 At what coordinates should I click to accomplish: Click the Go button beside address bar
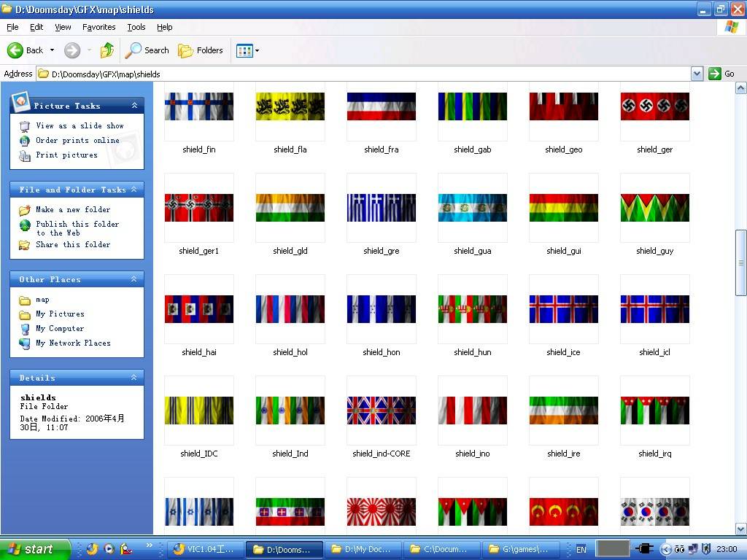721,74
